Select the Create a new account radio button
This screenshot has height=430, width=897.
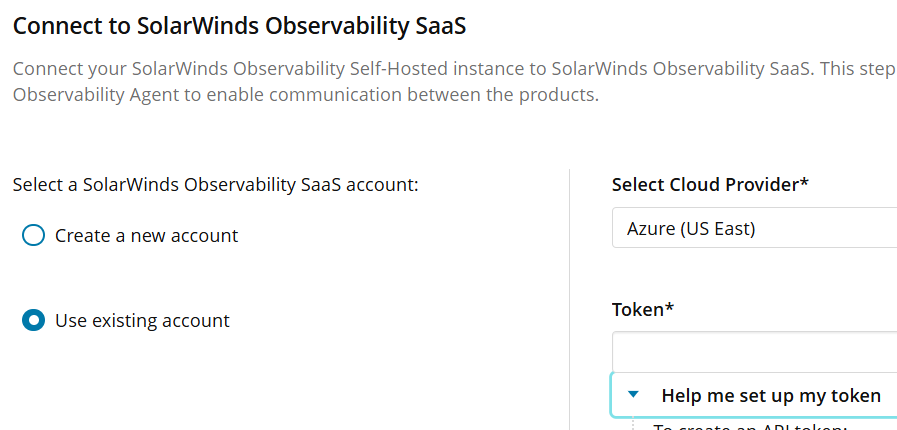(34, 236)
